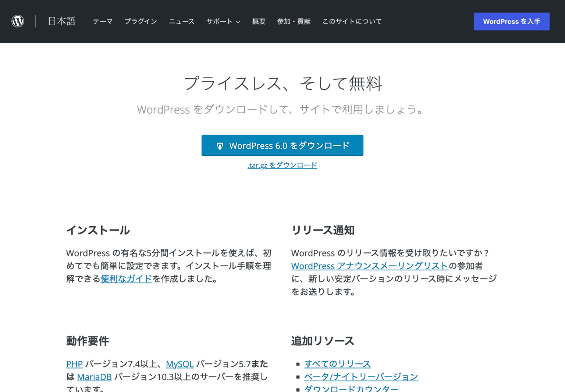Select the ニュース navigation item
This screenshot has height=392, width=565.
click(181, 21)
